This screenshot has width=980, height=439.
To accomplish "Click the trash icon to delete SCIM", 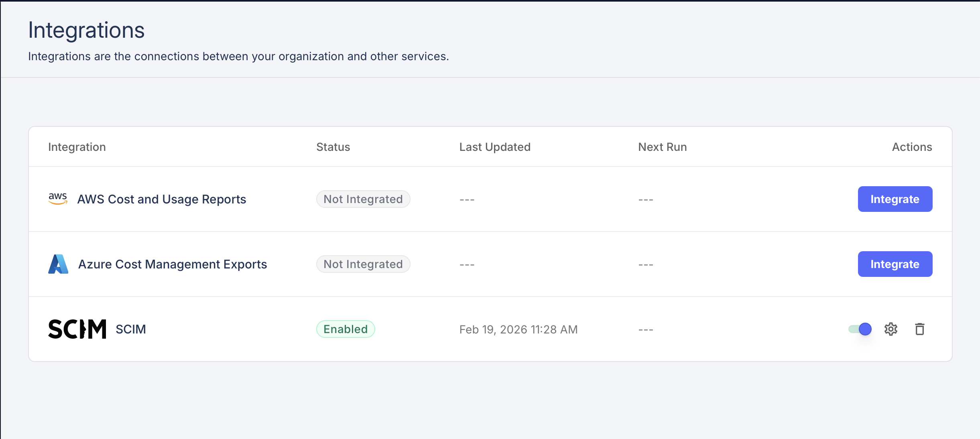I will pyautogui.click(x=920, y=329).
